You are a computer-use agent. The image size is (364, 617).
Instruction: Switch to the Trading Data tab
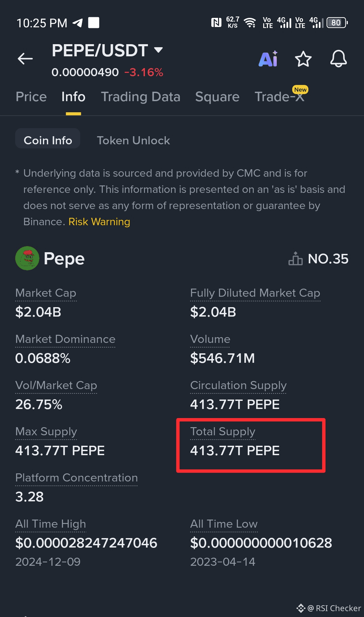(141, 97)
